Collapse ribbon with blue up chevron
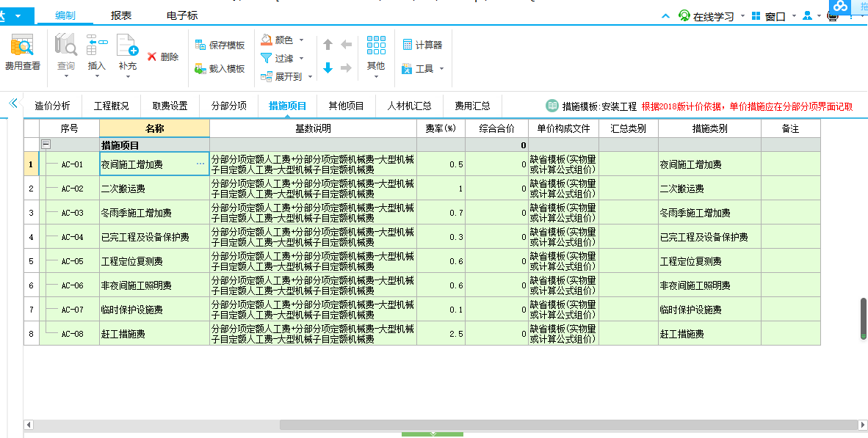Image resolution: width=868 pixels, height=438 pixels. pyautogui.click(x=665, y=17)
